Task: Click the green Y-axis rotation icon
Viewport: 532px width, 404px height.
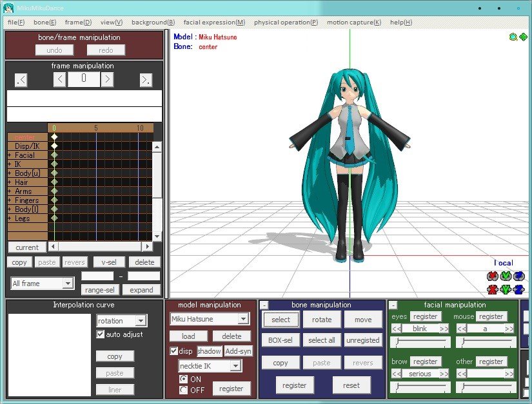Action: 506,276
